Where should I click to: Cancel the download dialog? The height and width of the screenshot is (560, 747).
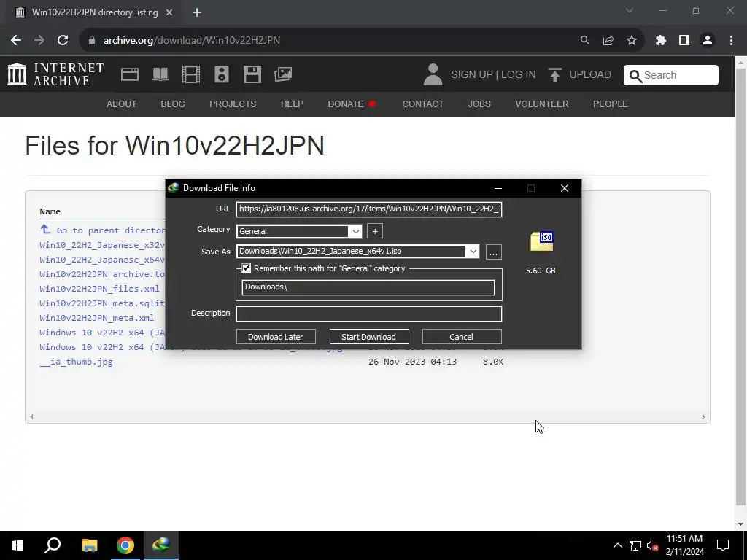click(x=462, y=337)
